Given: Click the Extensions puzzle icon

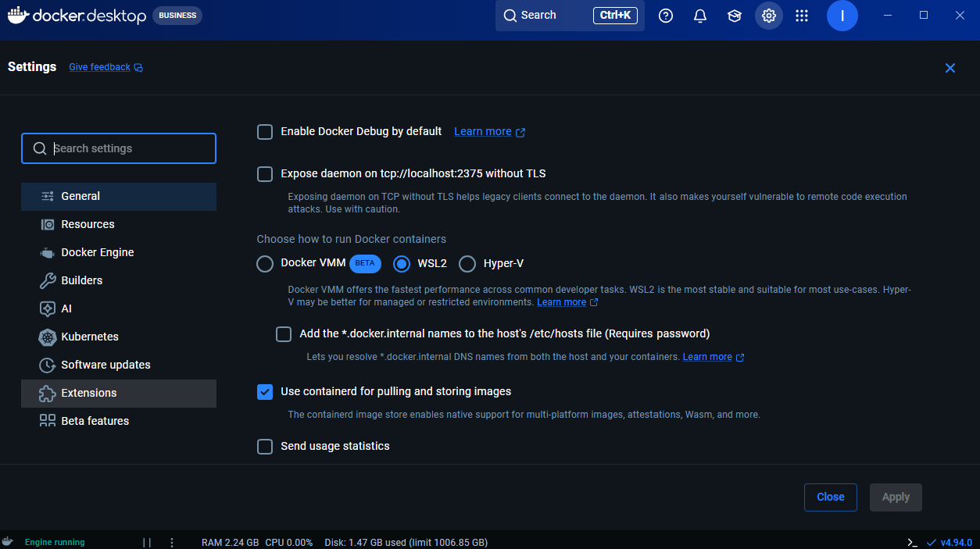Looking at the screenshot, I should 48,393.
